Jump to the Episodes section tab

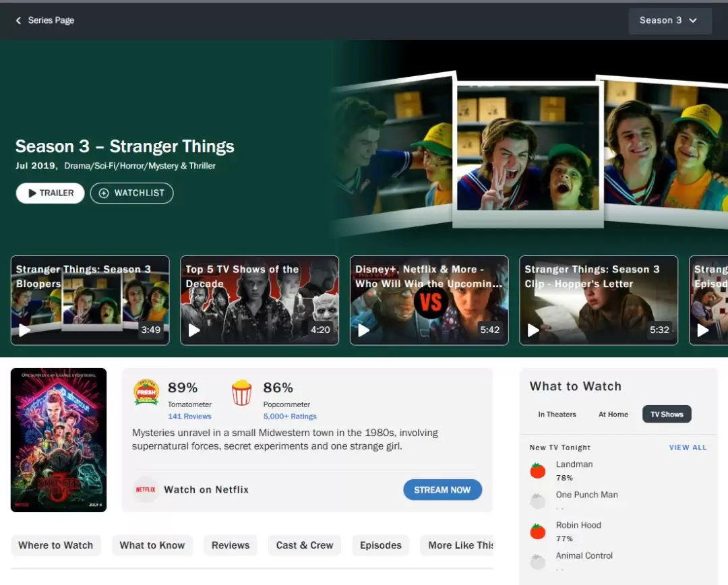tap(380, 545)
